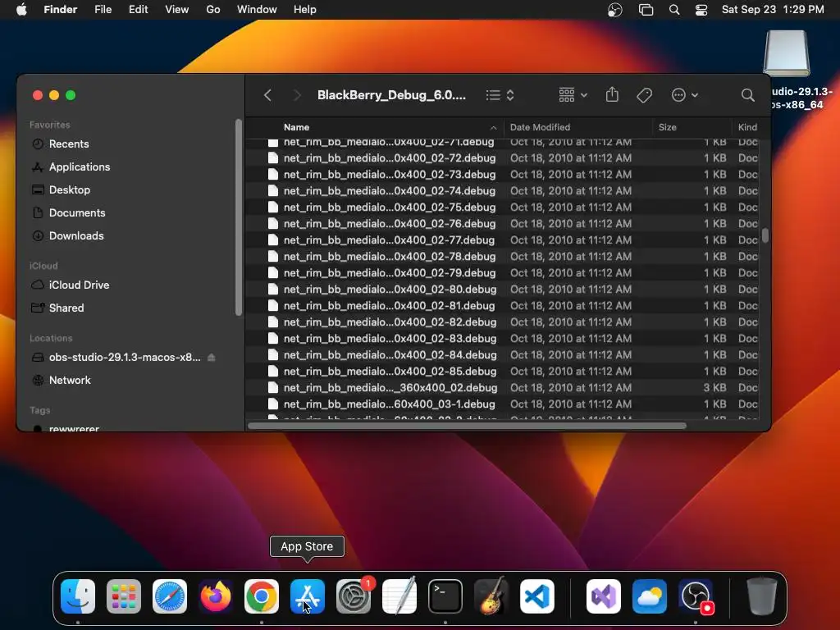
Task: Open the File menu
Action: 103,10
